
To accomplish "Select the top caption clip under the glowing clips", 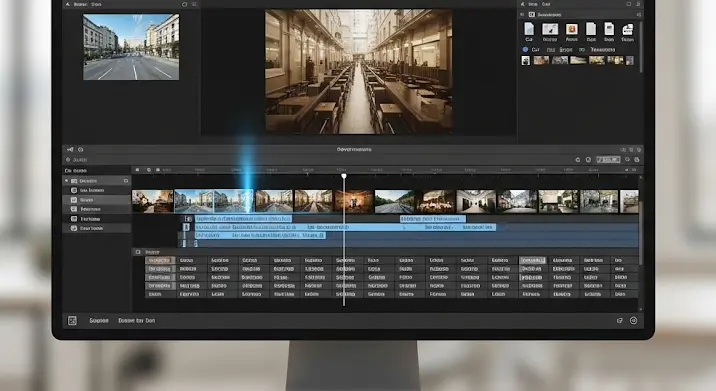I will (243, 219).
